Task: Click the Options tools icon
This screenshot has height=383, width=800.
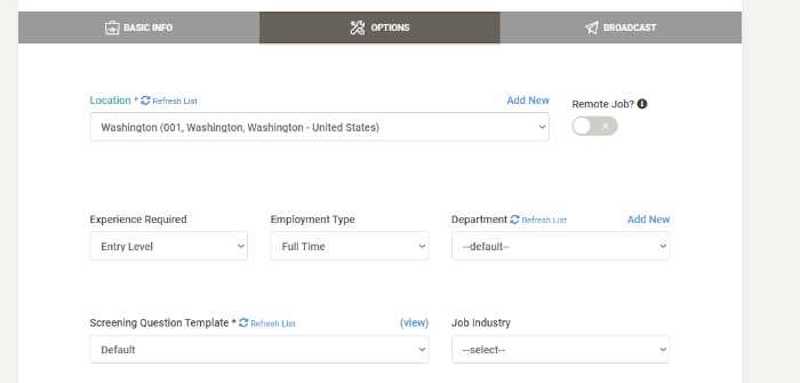Action: click(x=357, y=28)
